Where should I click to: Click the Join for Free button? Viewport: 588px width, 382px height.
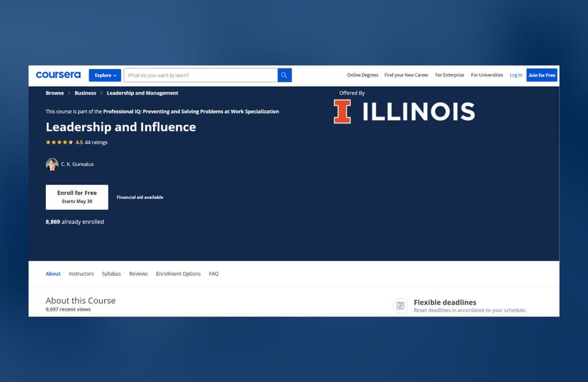[x=541, y=75]
